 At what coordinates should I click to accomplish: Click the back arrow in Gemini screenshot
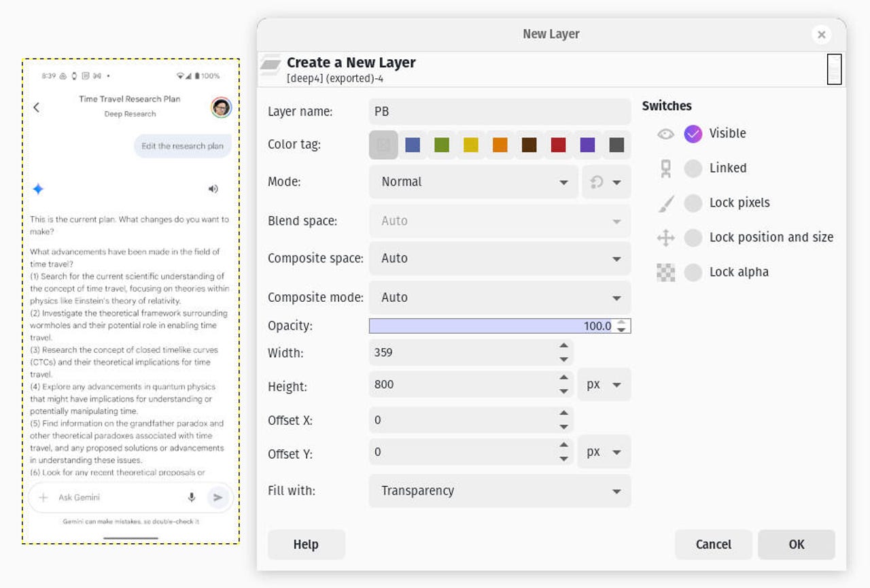[x=37, y=107]
